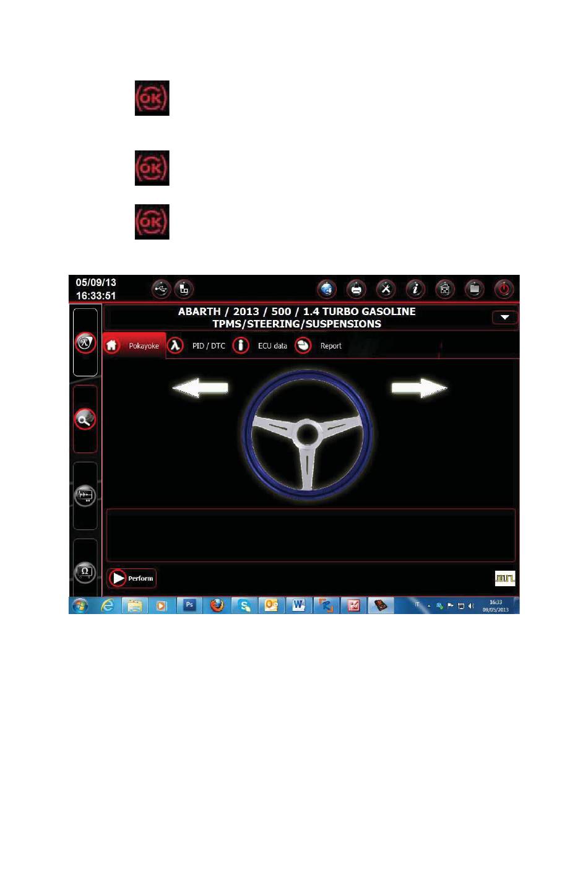Open the globe web update icon
This screenshot has width=588, height=879.
(x=327, y=289)
